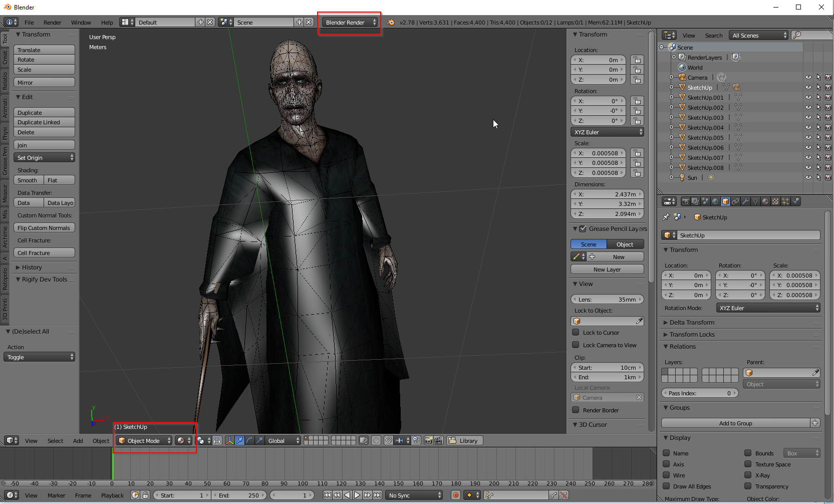This screenshot has height=504, width=834.
Task: Click the snap magnet icon in 3D header
Action: [388, 440]
